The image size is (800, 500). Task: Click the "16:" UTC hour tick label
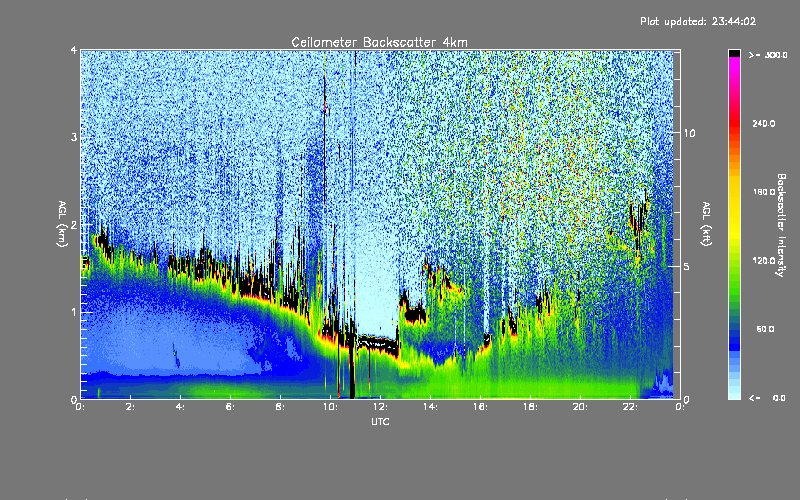point(481,407)
